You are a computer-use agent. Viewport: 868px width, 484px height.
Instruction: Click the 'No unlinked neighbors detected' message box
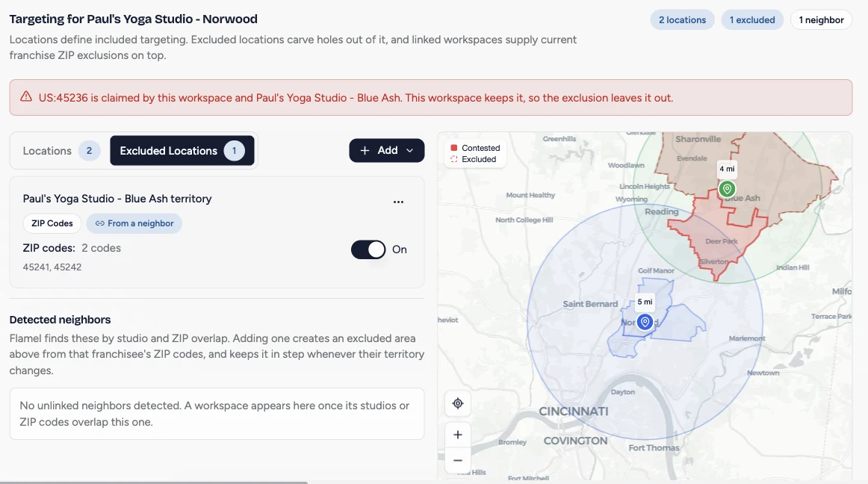coord(217,414)
